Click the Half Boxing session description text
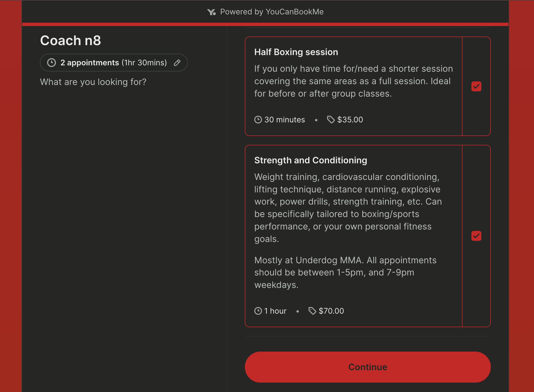The width and height of the screenshot is (534, 392). click(x=353, y=81)
